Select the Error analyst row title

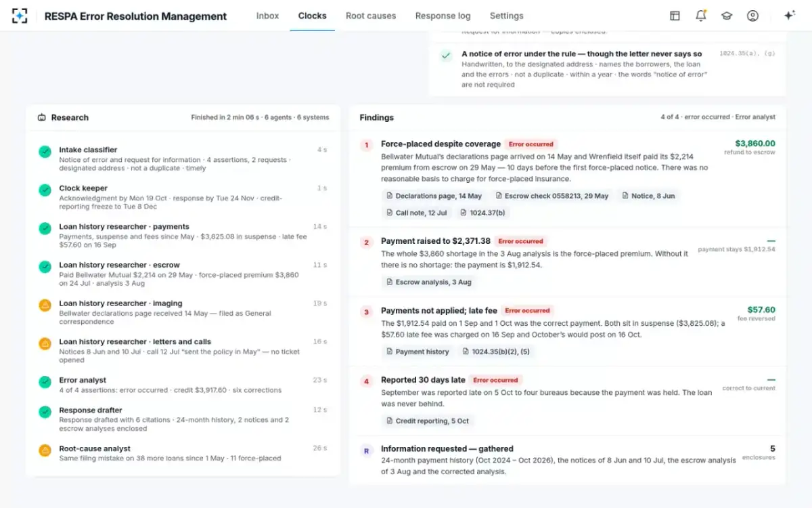[83, 380]
